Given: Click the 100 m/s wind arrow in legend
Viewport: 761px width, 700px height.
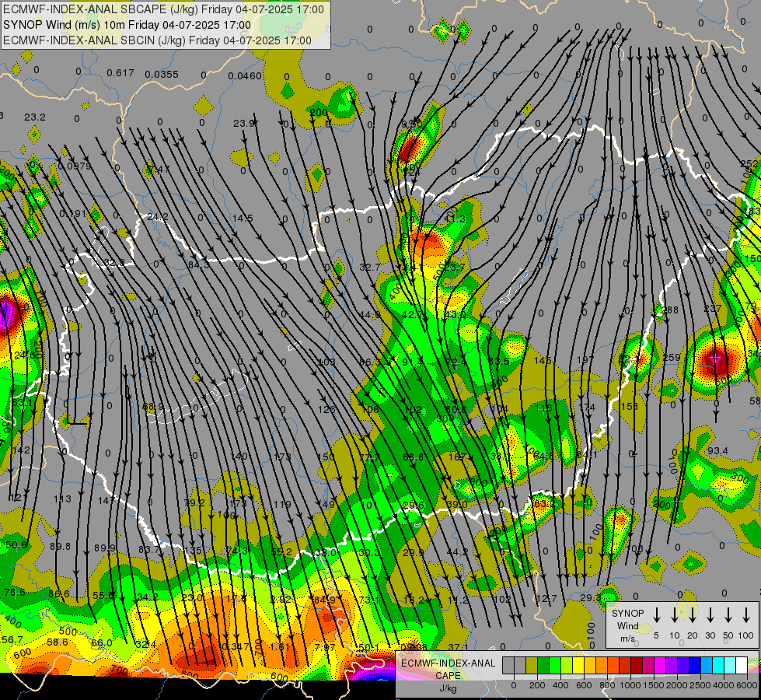Looking at the screenshot, I should 746,614.
